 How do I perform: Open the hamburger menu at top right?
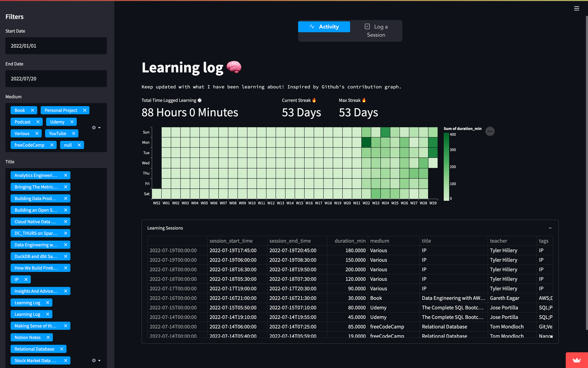pos(576,9)
